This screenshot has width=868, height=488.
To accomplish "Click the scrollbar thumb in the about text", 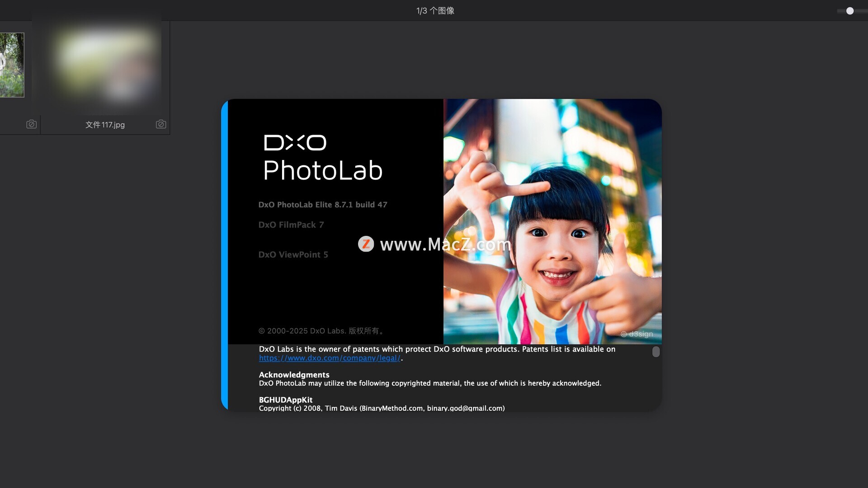I will (656, 352).
